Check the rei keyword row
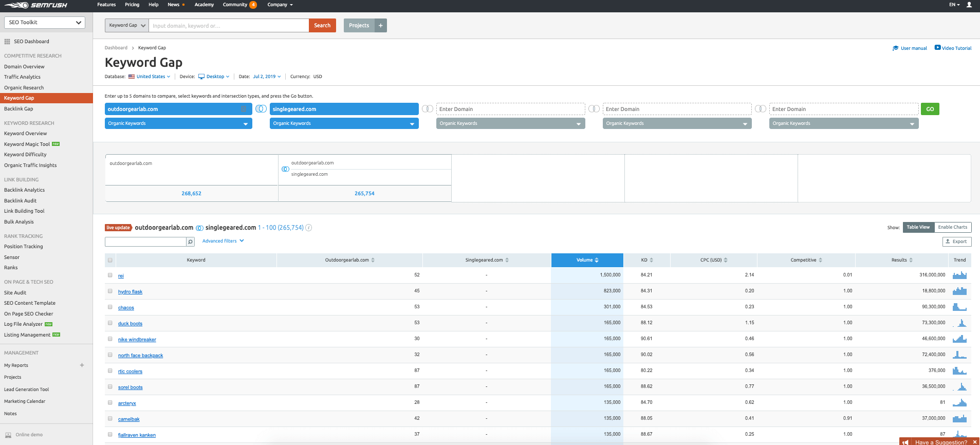The width and height of the screenshot is (980, 445). pos(110,275)
